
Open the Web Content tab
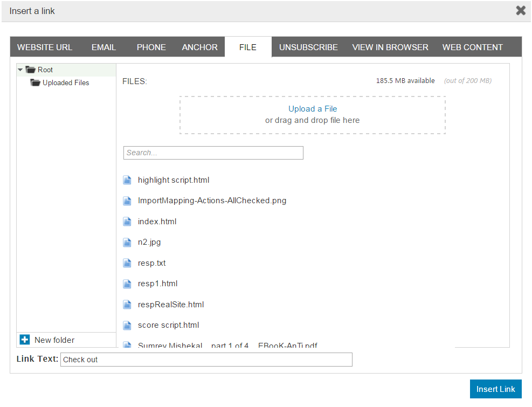pos(472,47)
